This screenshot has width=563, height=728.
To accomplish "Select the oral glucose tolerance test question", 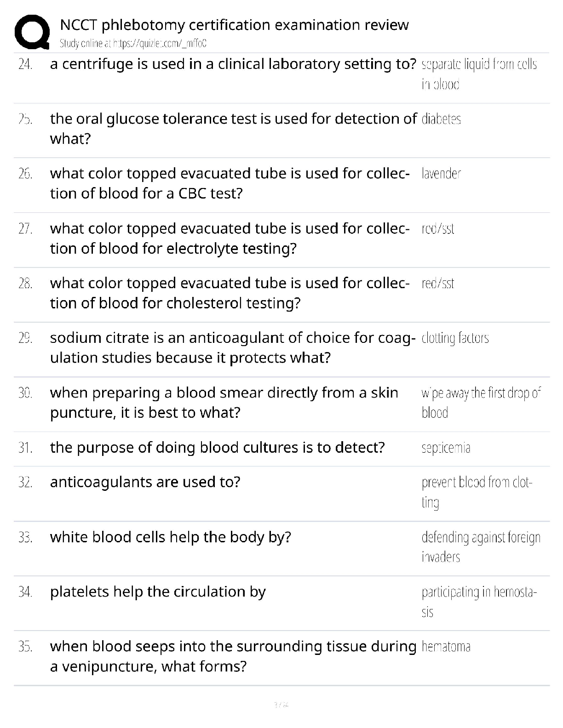I will [233, 128].
